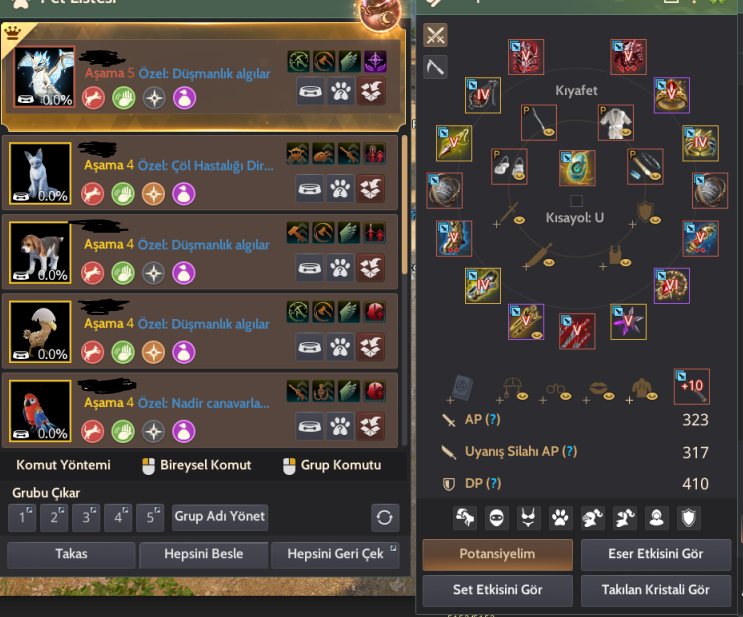Select the white fox pet thumbnail

click(x=40, y=173)
